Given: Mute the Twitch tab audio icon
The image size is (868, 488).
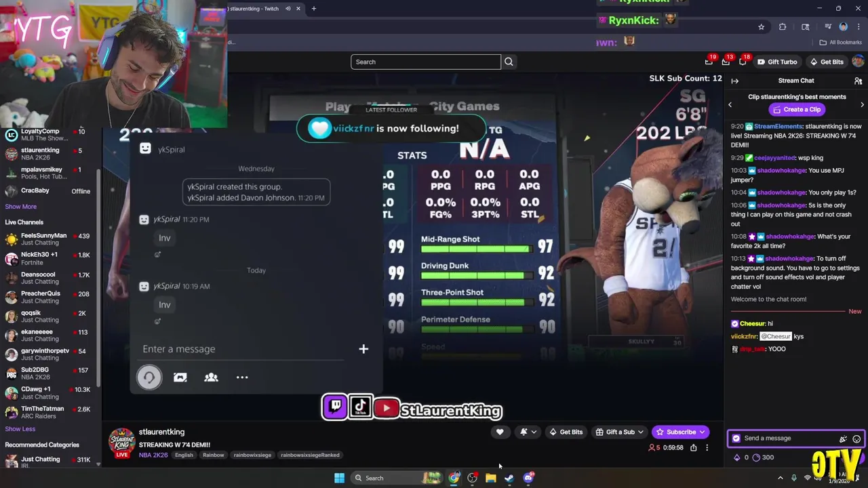Looking at the screenshot, I should tap(288, 9).
